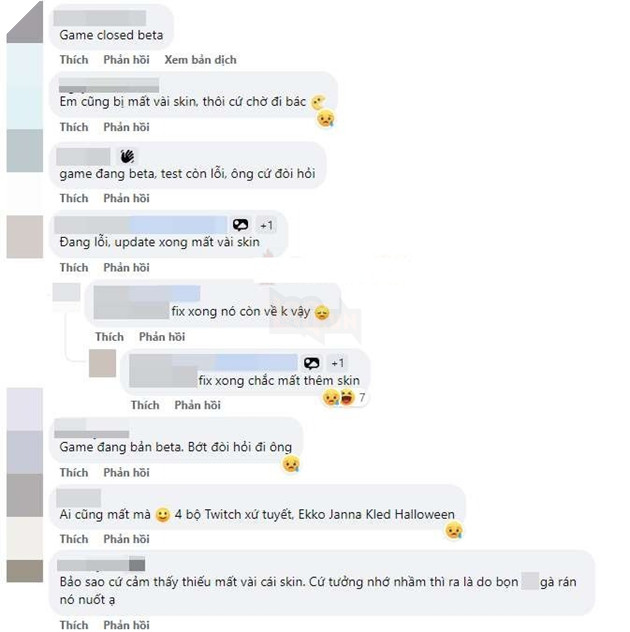Like the 'Ai cũng mất mà' comment
Image resolution: width=630 pixels, height=632 pixels.
tap(74, 539)
